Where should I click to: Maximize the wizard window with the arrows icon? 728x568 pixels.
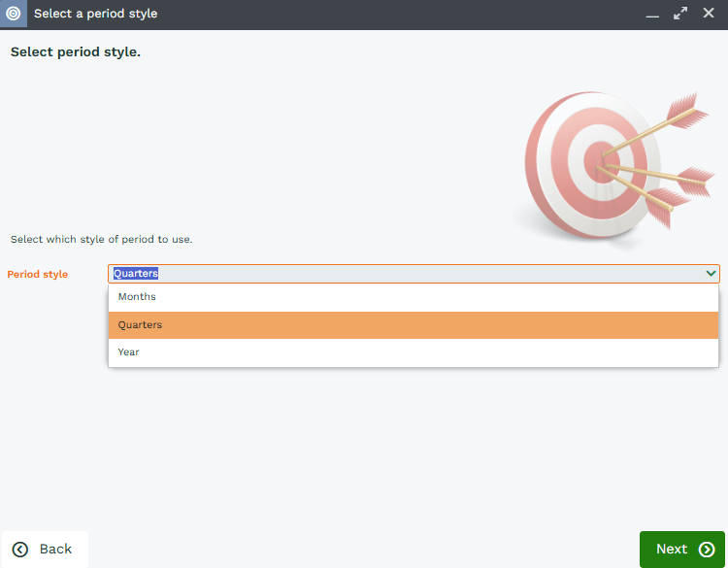[680, 14]
